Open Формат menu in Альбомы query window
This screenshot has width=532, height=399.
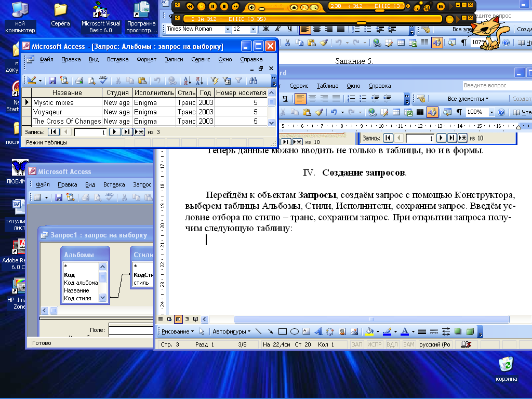pyautogui.click(x=147, y=59)
